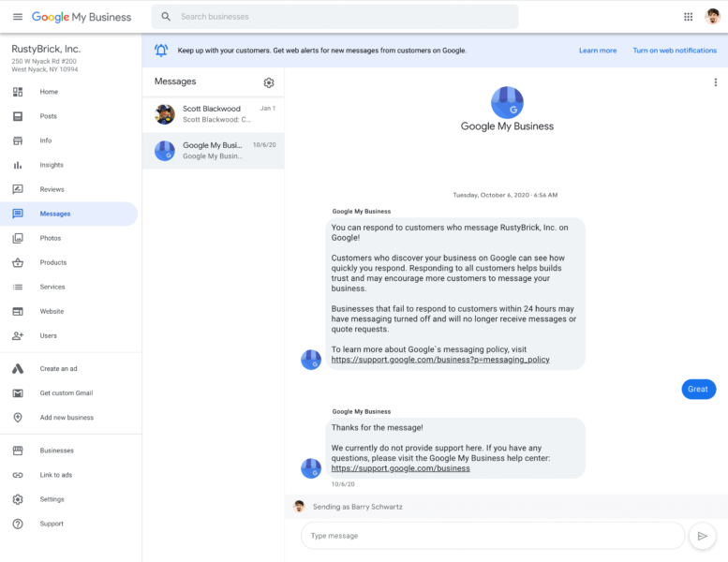Follow the Learn more link
The height and width of the screenshot is (562, 728).
(x=598, y=51)
